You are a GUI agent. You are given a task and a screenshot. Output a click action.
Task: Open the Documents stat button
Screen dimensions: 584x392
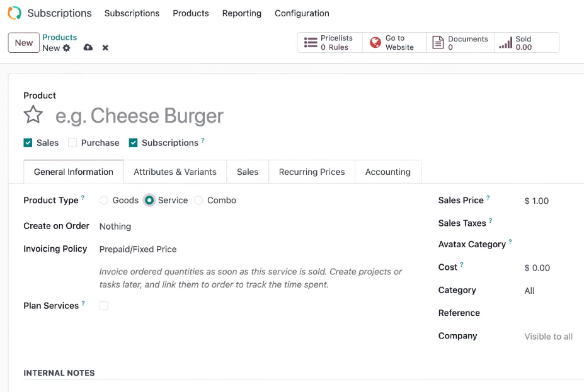461,42
